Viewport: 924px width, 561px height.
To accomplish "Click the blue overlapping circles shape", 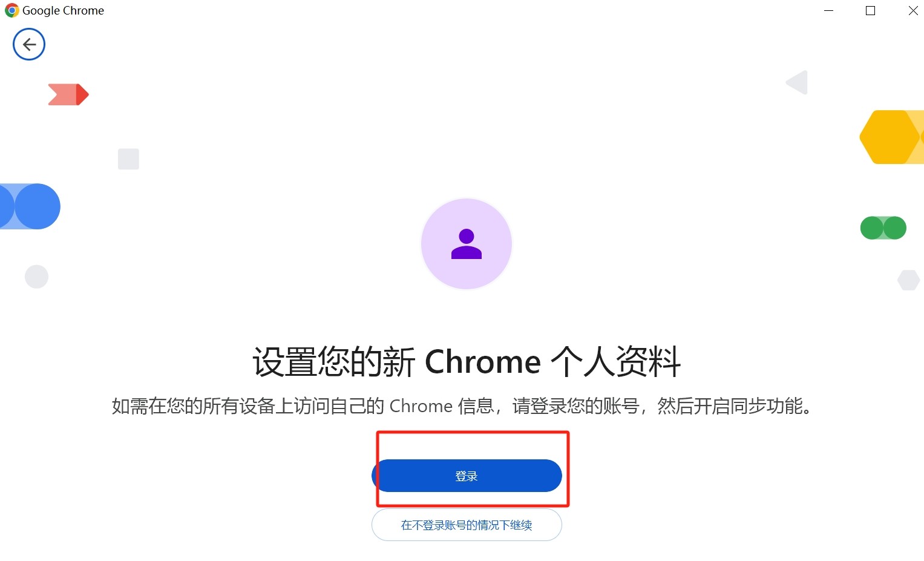I will click(x=30, y=206).
